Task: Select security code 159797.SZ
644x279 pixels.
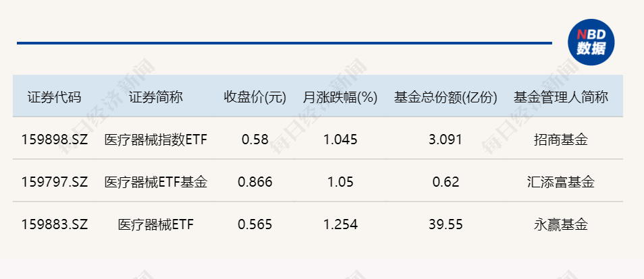Action: click(55, 182)
